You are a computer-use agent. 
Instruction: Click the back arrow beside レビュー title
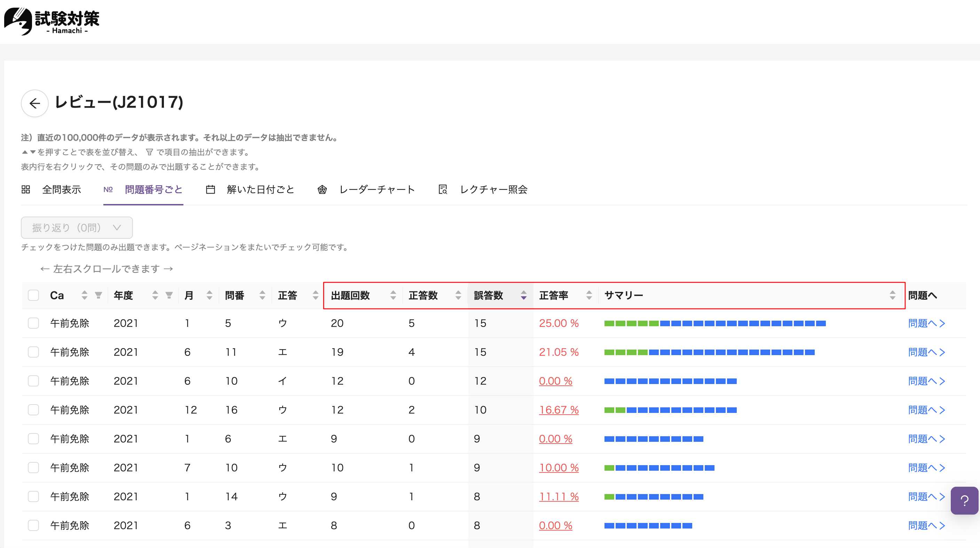pyautogui.click(x=34, y=103)
